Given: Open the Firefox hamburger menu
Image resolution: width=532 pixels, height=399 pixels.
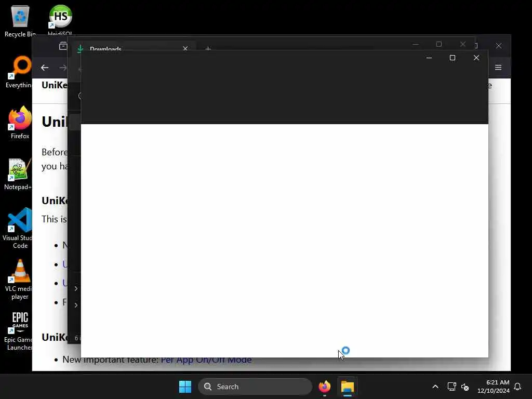Looking at the screenshot, I should [x=498, y=68].
